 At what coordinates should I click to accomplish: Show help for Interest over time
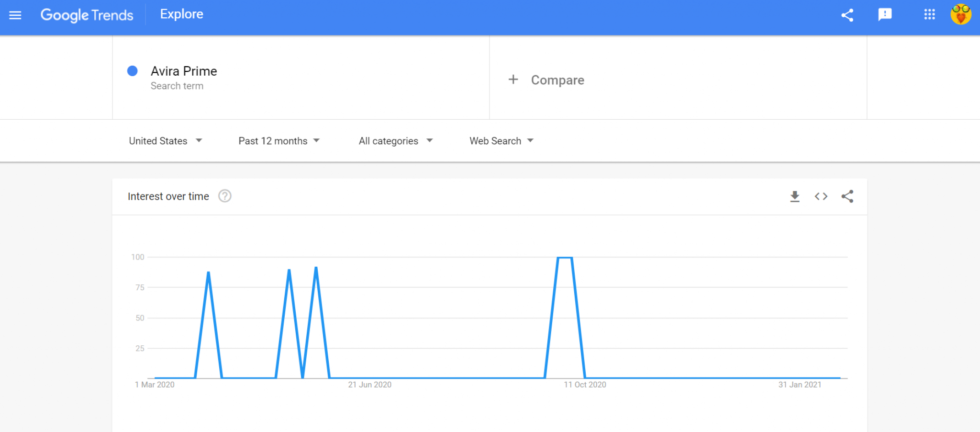point(225,196)
